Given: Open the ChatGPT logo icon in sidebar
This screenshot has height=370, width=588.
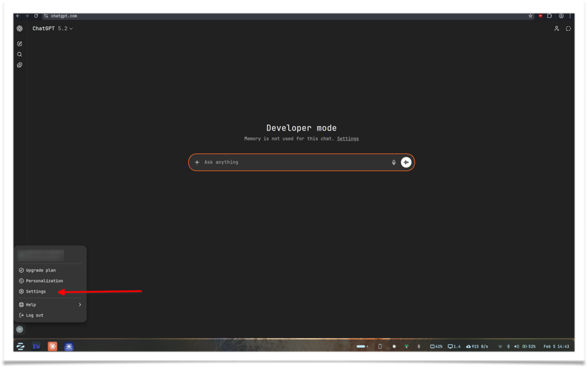Looking at the screenshot, I should pos(20,29).
